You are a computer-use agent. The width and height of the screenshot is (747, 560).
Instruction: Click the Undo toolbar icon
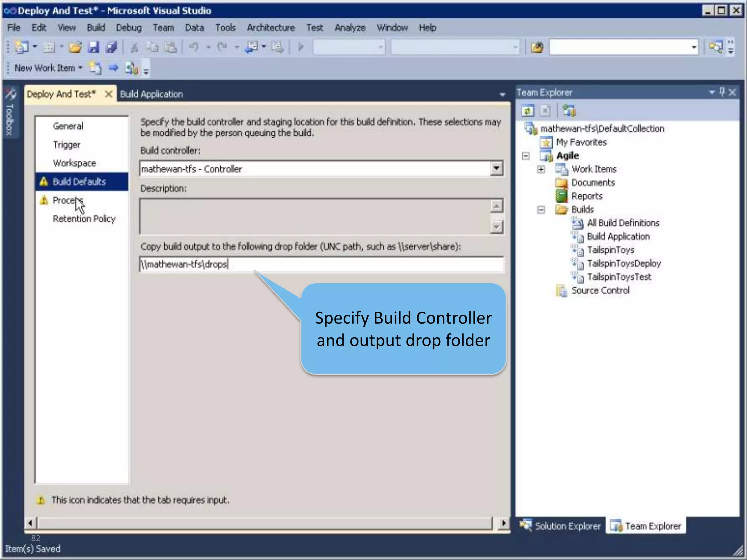tap(194, 47)
